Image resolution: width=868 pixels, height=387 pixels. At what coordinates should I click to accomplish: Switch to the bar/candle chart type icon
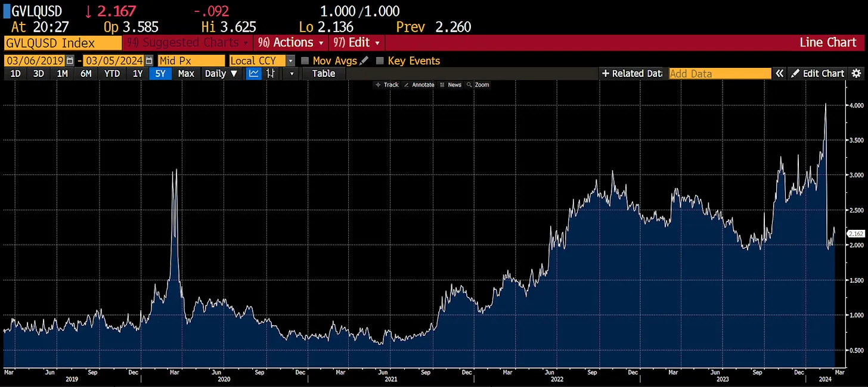tap(271, 74)
